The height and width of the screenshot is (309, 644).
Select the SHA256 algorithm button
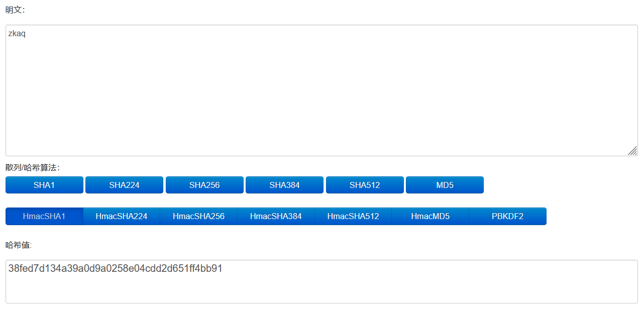coord(204,185)
